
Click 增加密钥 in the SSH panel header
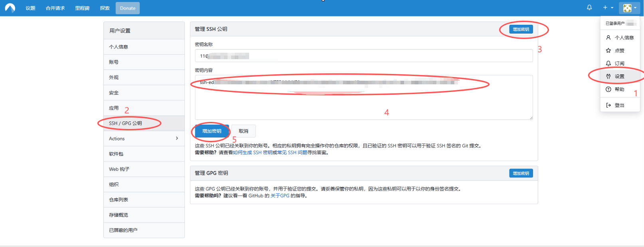click(521, 29)
